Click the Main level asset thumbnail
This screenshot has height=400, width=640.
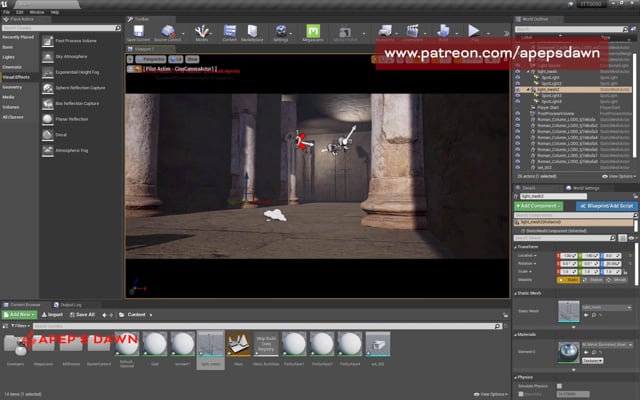point(238,344)
